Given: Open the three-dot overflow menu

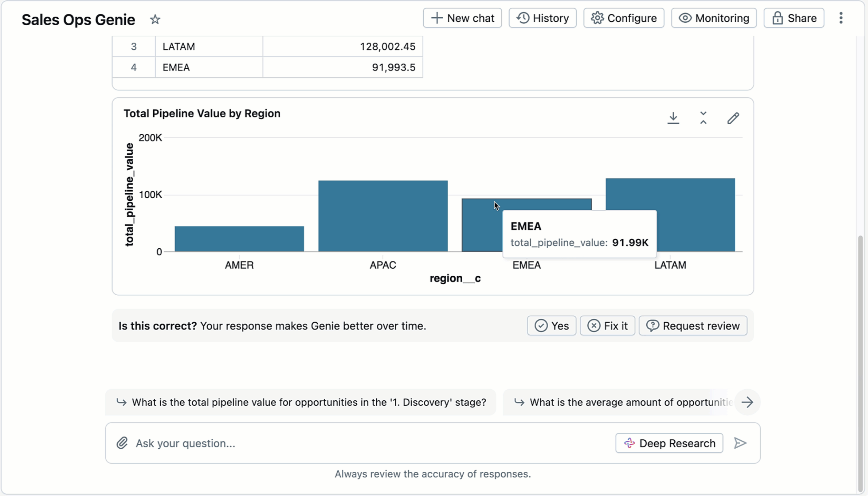Looking at the screenshot, I should click(x=841, y=18).
